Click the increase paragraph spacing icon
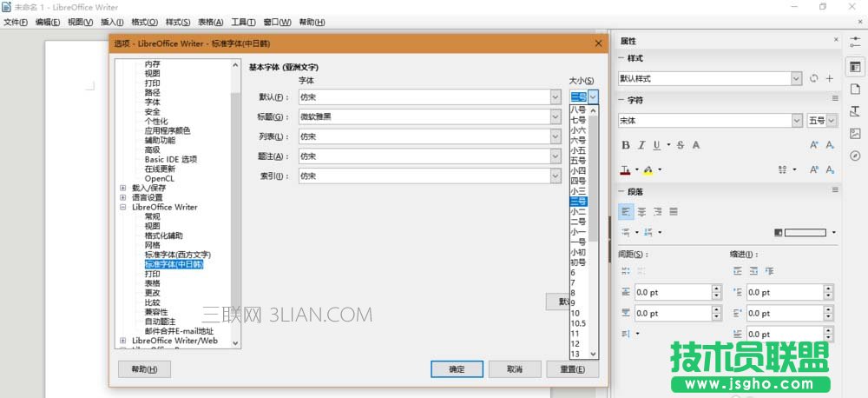868x398 pixels. coord(626,271)
